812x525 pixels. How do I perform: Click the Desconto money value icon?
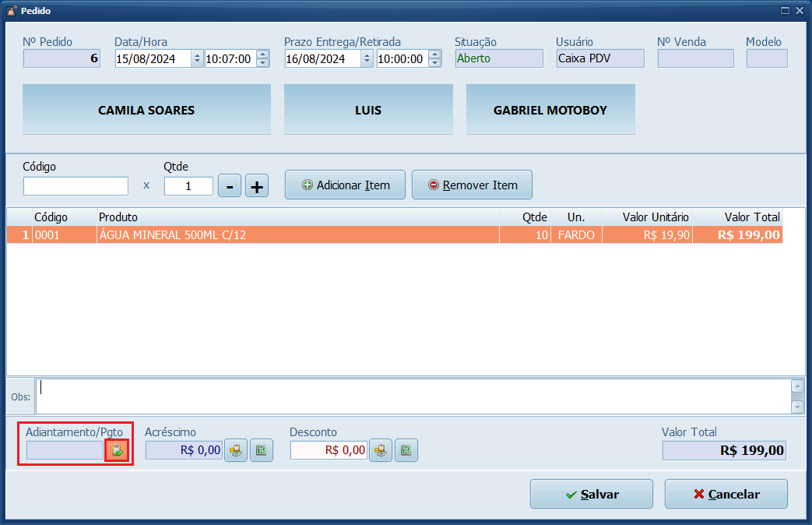point(381,450)
